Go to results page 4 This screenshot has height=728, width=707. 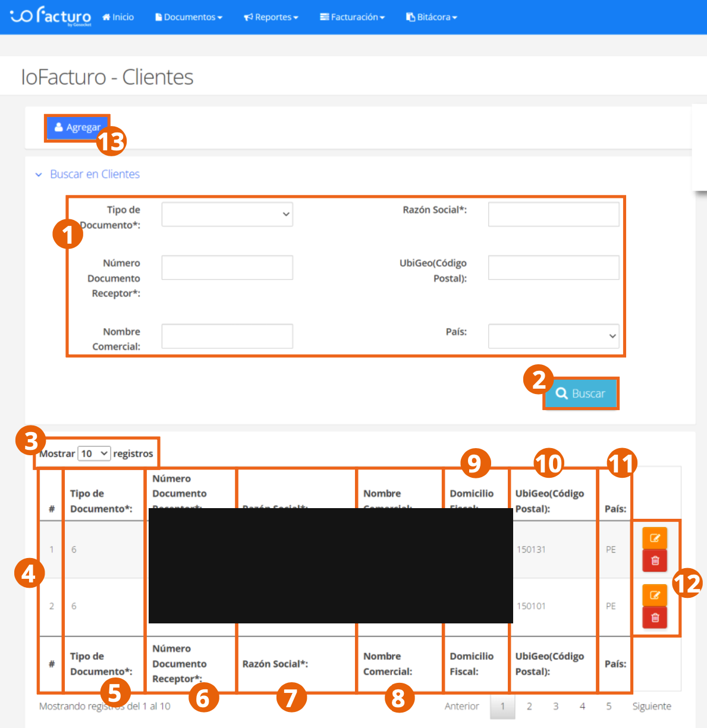(x=582, y=706)
